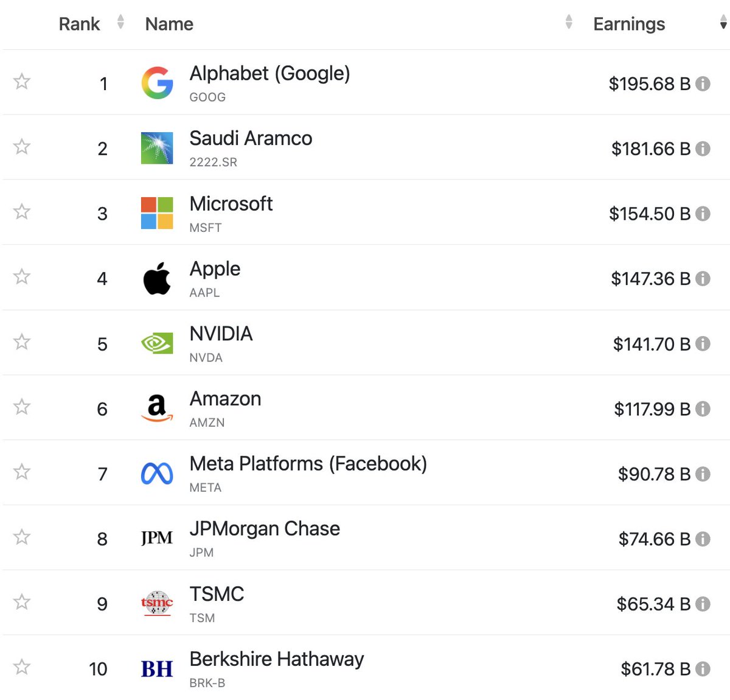Click the GOOG ticker symbol
The width and height of the screenshot is (730, 700).
click(207, 97)
